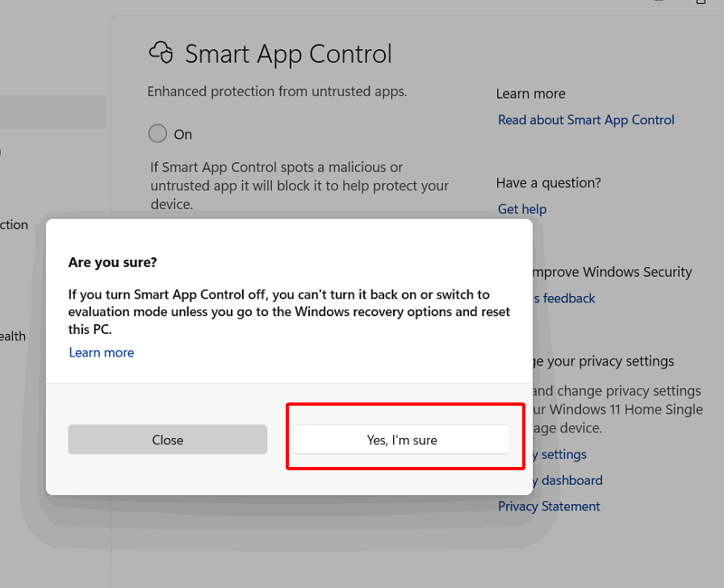Open the privacy settings link
The height and width of the screenshot is (588, 724).
[559, 455]
